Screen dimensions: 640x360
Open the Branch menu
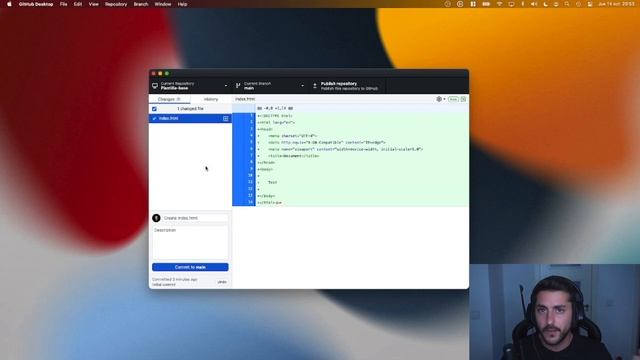tap(141, 4)
